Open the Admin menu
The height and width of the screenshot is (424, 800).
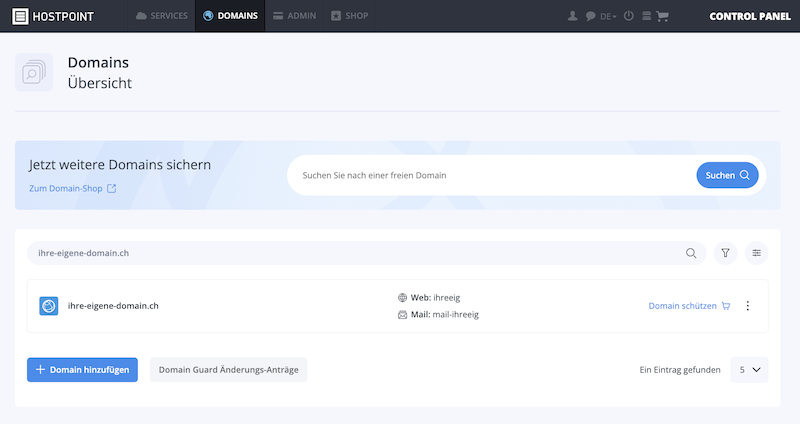pos(294,16)
